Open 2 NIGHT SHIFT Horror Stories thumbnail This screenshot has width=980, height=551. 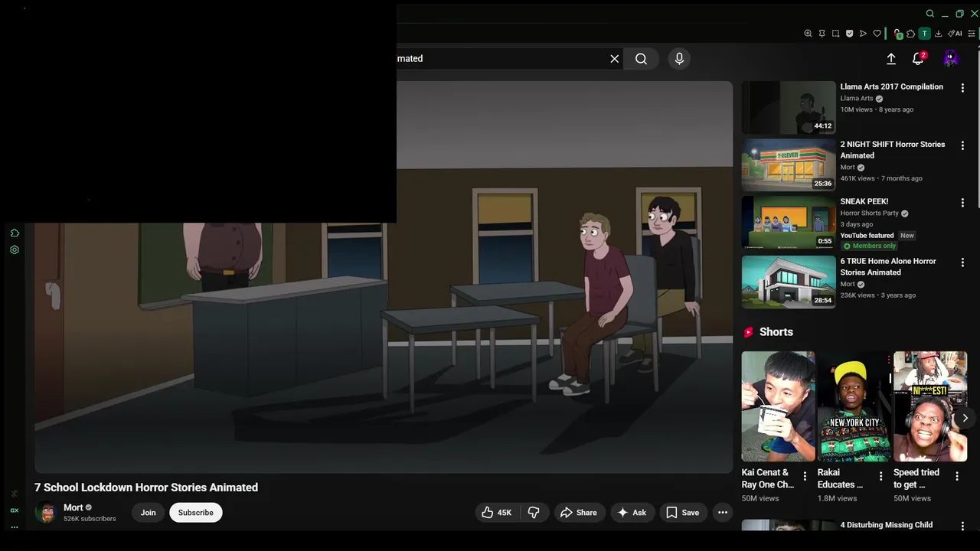tap(789, 165)
